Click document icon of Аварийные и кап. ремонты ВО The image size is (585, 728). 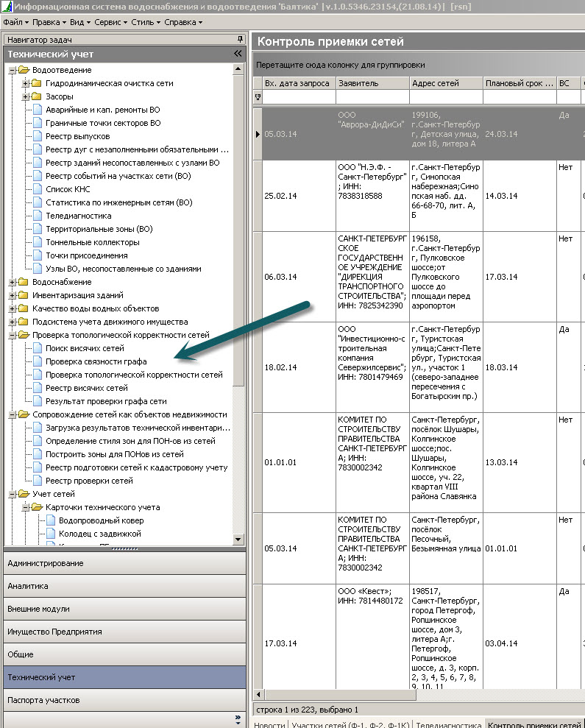[37, 110]
